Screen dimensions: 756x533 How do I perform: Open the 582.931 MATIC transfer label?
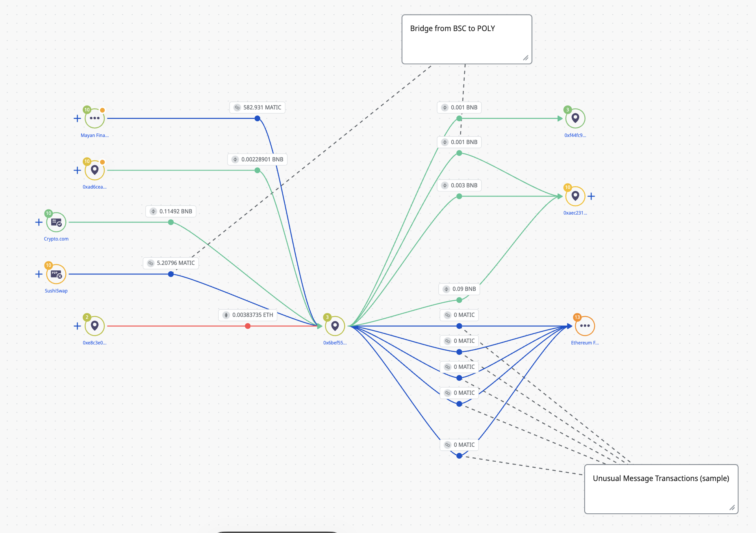[257, 107]
